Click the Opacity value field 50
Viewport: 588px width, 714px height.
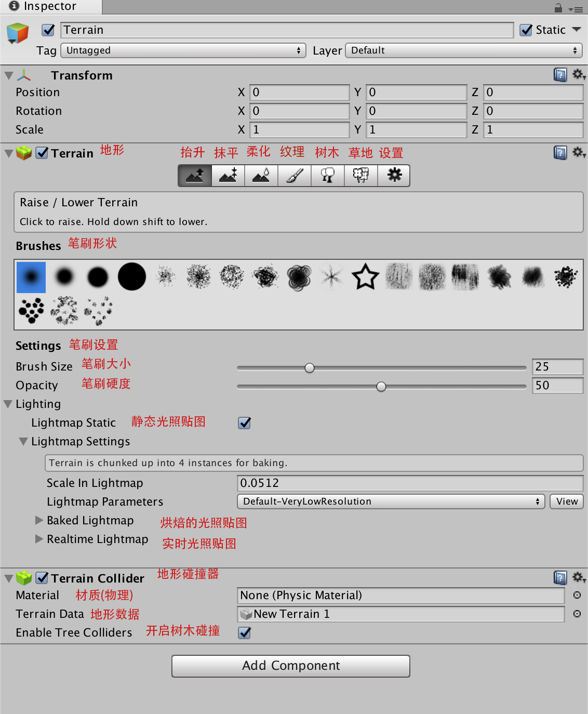coord(558,386)
